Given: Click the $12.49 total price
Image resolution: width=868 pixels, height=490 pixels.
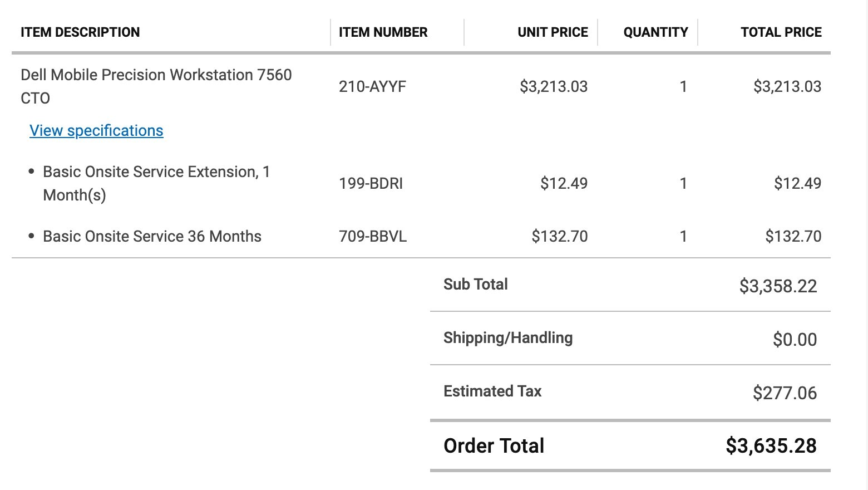Looking at the screenshot, I should tap(797, 183).
